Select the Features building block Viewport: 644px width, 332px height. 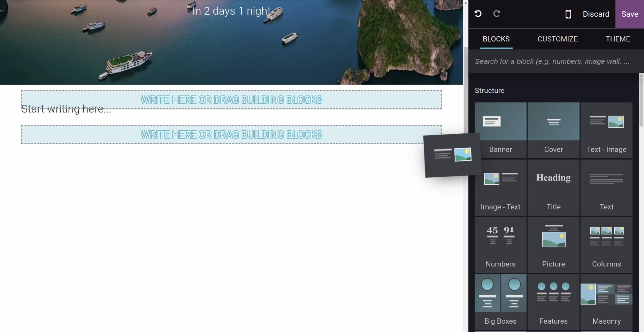[553, 302]
